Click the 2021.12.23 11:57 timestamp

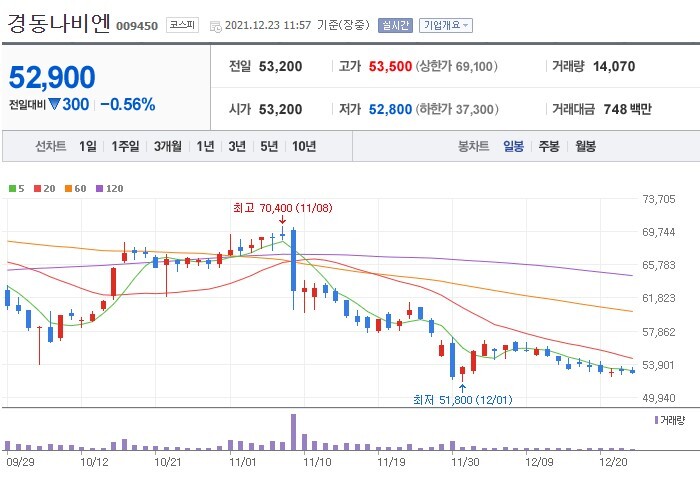(268, 25)
